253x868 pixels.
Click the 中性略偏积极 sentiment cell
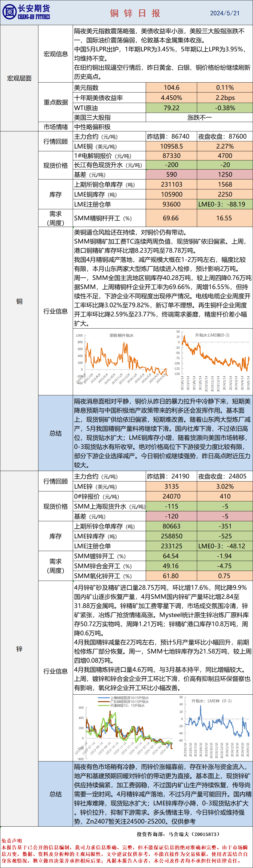coord(163,127)
